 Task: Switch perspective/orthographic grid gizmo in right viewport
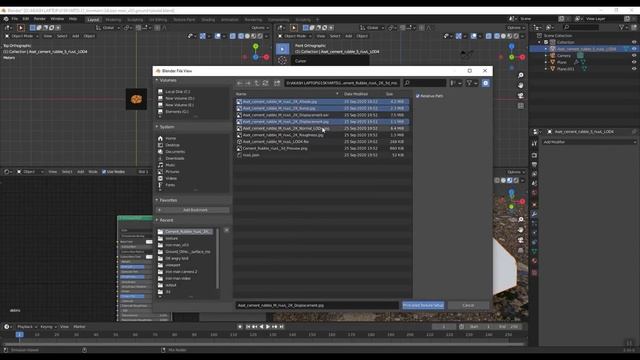[x=521, y=106]
